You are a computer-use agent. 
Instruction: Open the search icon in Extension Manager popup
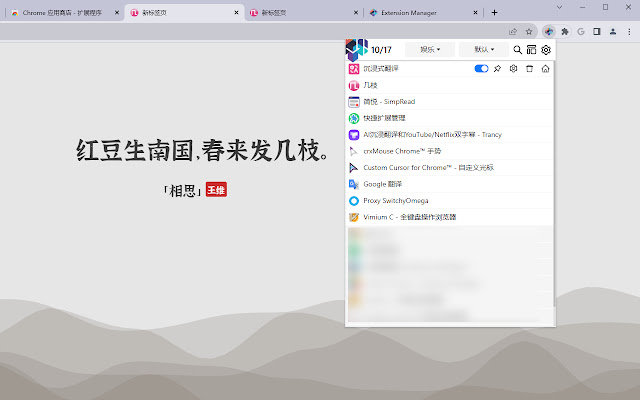517,50
